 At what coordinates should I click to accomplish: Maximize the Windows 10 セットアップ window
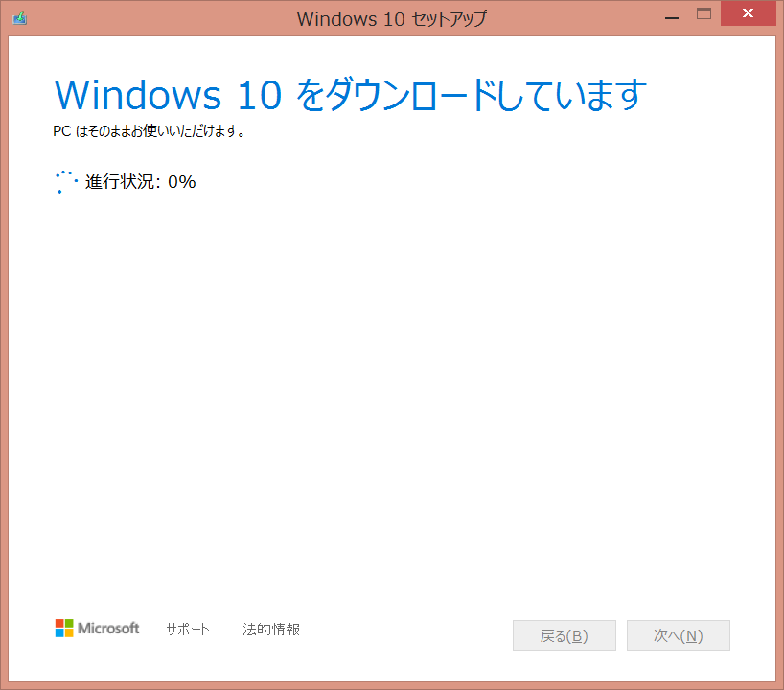click(703, 14)
